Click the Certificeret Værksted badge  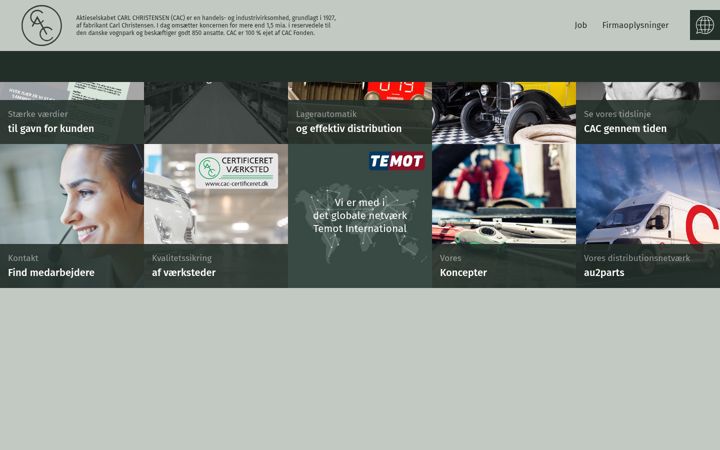coord(236,171)
